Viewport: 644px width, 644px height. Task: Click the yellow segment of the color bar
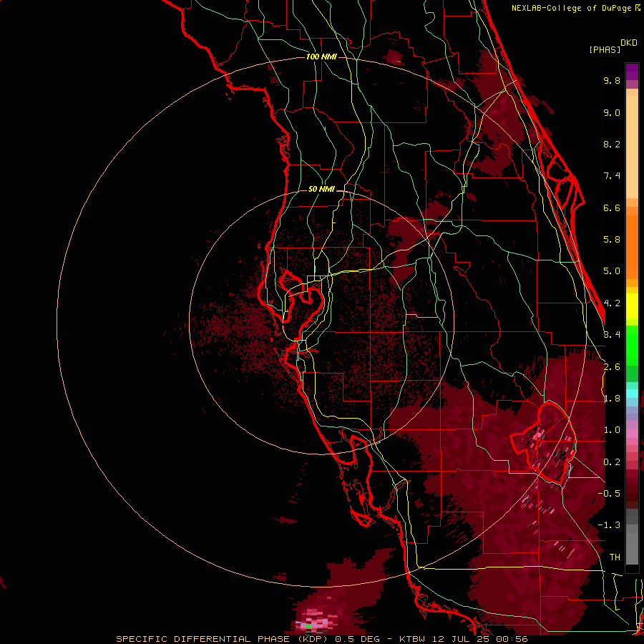[632, 306]
